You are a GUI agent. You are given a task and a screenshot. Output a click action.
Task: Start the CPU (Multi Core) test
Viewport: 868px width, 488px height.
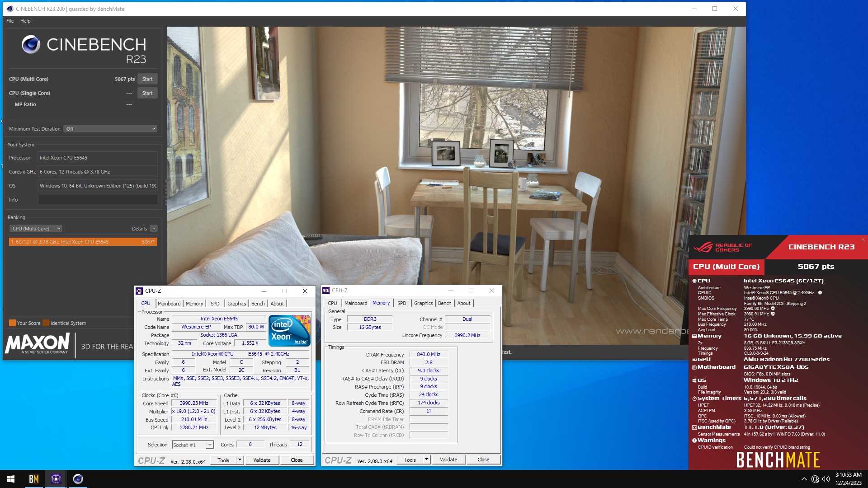point(147,79)
